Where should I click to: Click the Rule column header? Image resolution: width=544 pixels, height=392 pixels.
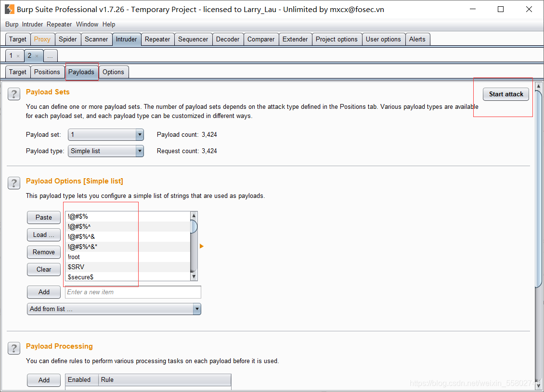tap(165, 379)
